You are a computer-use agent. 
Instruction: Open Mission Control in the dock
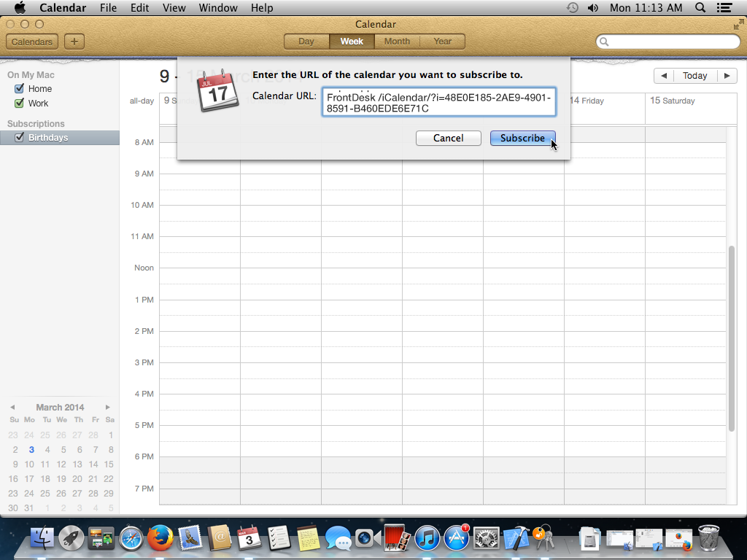(x=101, y=538)
